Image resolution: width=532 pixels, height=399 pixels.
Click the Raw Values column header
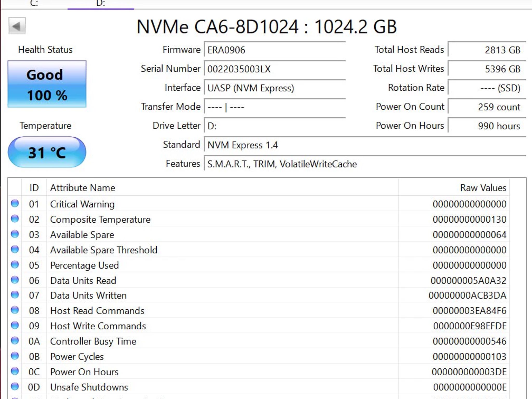[454, 188]
